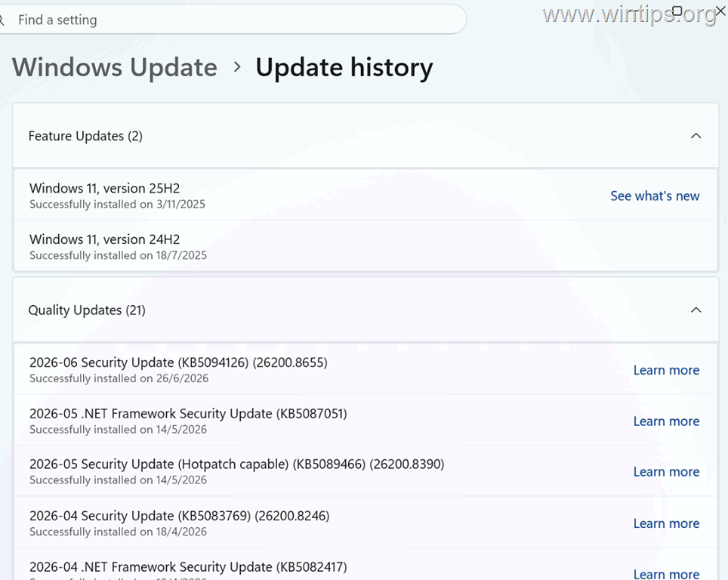This screenshot has width=728, height=580.
Task: Select 2026-05 .NET Framework Security Update row
Action: (x=366, y=421)
